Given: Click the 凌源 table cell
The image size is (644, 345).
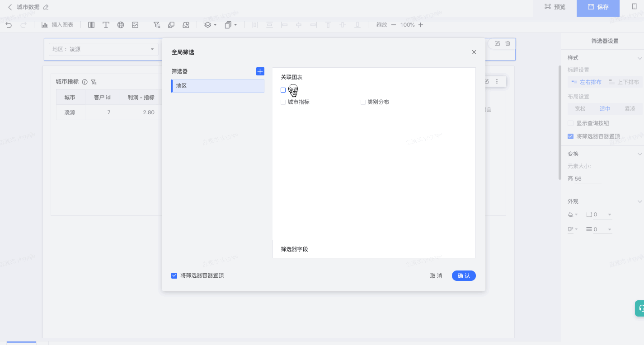Looking at the screenshot, I should tap(70, 112).
